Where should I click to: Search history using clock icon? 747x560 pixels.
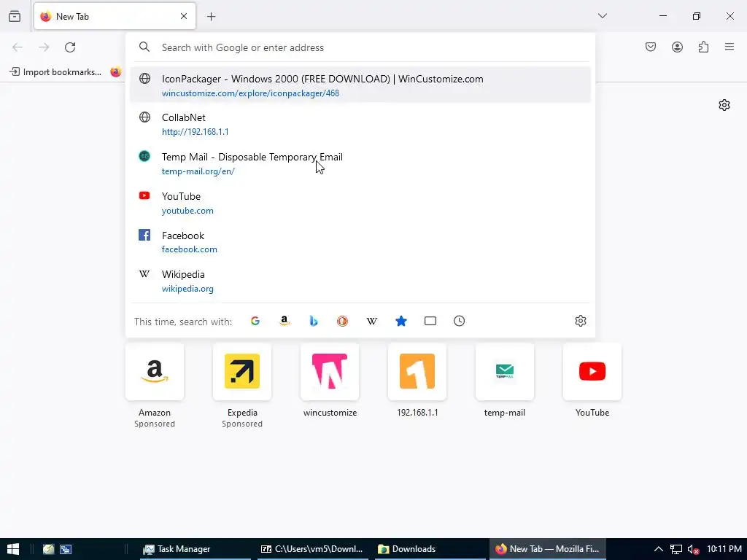(460, 321)
